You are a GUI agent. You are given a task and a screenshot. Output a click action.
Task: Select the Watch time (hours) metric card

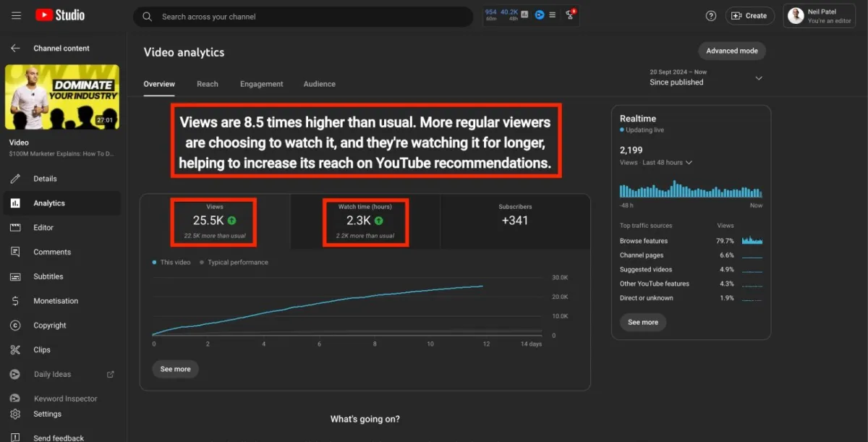tap(365, 222)
